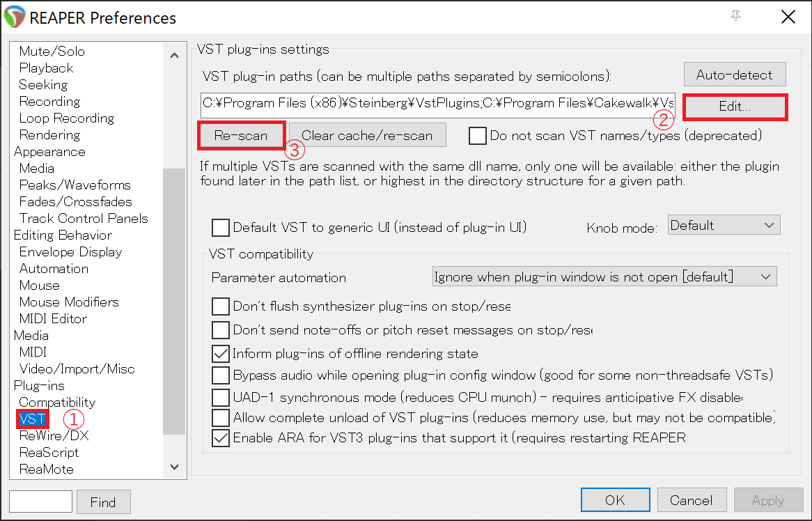The height and width of the screenshot is (521, 812).
Task: Click sidebar scroll up arrow
Action: (x=175, y=56)
